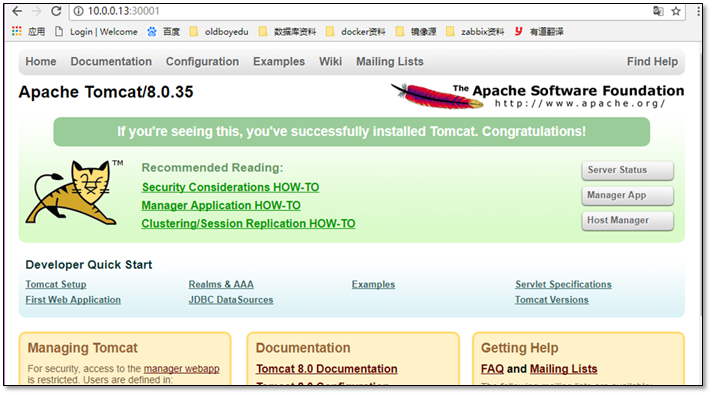The width and height of the screenshot is (712, 395).
Task: Click the site info icon in address bar
Action: [79, 11]
